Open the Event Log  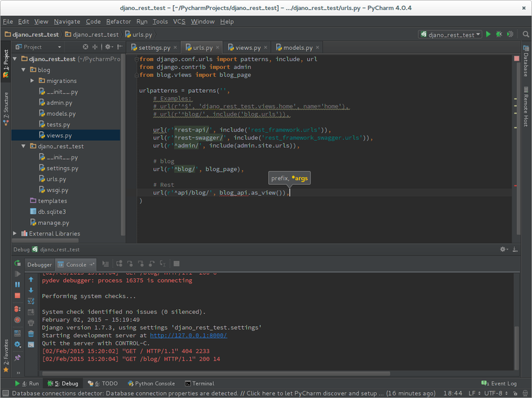(x=499, y=384)
